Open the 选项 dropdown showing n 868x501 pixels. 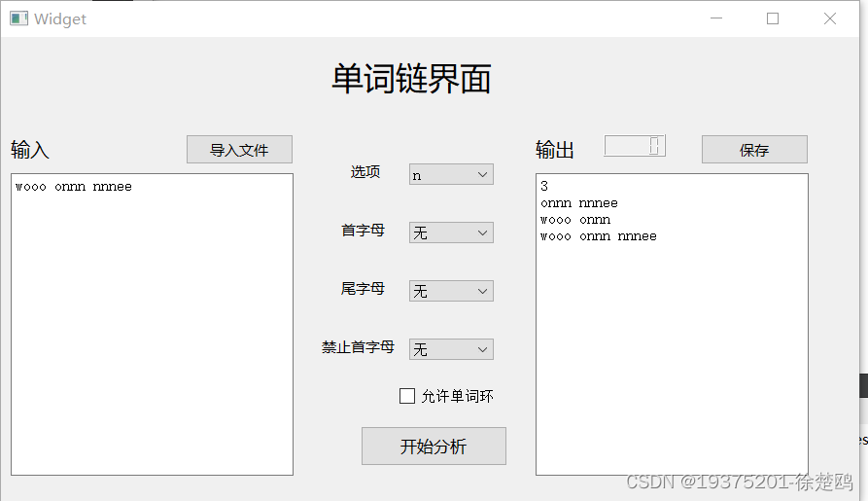[x=451, y=175]
